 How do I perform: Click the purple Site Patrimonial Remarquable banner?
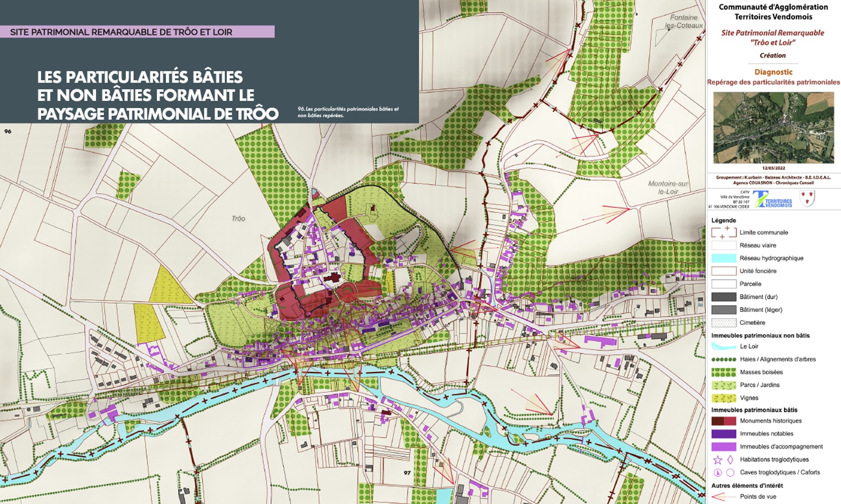[137, 32]
